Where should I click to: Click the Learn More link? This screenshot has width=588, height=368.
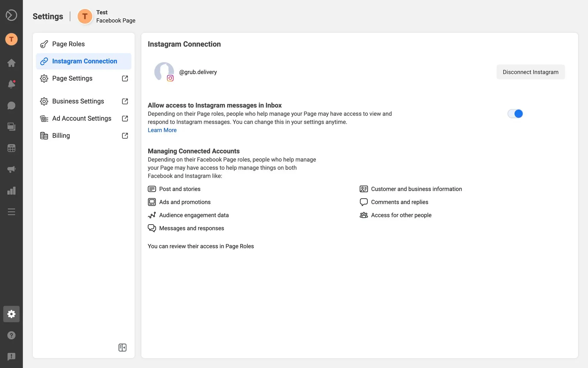tap(162, 130)
